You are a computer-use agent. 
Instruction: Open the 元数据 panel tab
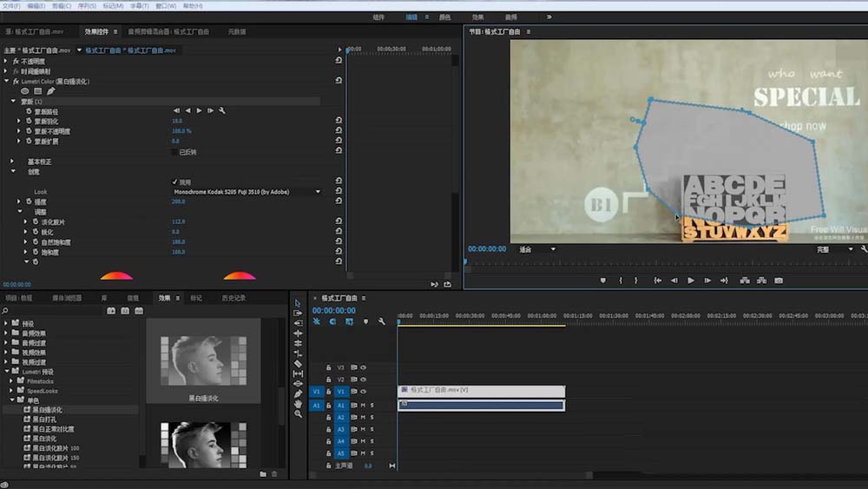click(x=237, y=31)
